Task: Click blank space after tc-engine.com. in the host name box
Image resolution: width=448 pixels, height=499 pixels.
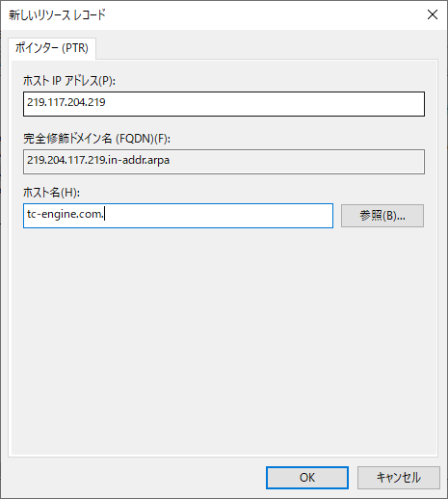Action: tap(219, 216)
